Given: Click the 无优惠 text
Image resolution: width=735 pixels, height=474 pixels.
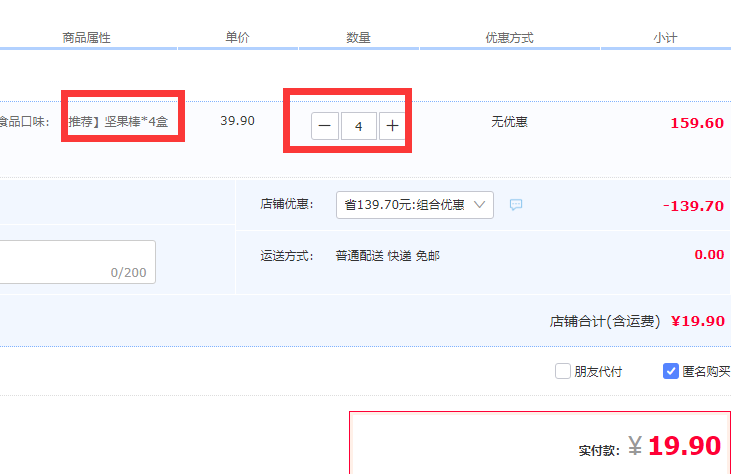Looking at the screenshot, I should click(x=510, y=122).
